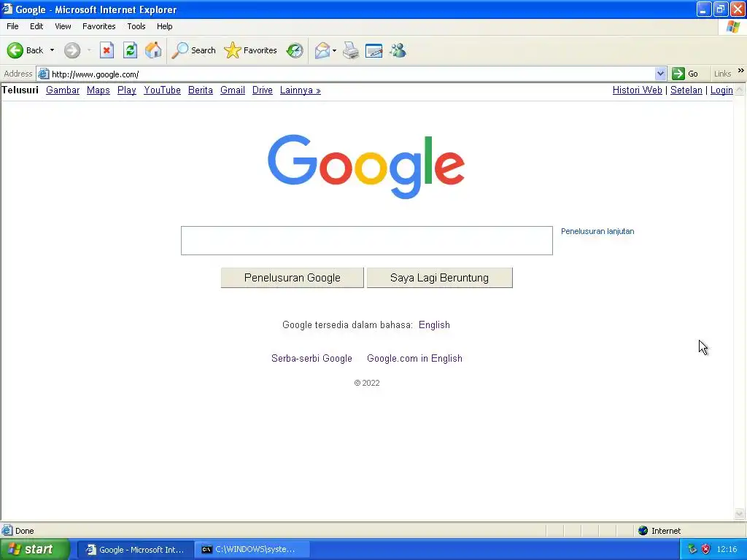Open the YouTube link
This screenshot has width=747, height=560.
[x=162, y=90]
